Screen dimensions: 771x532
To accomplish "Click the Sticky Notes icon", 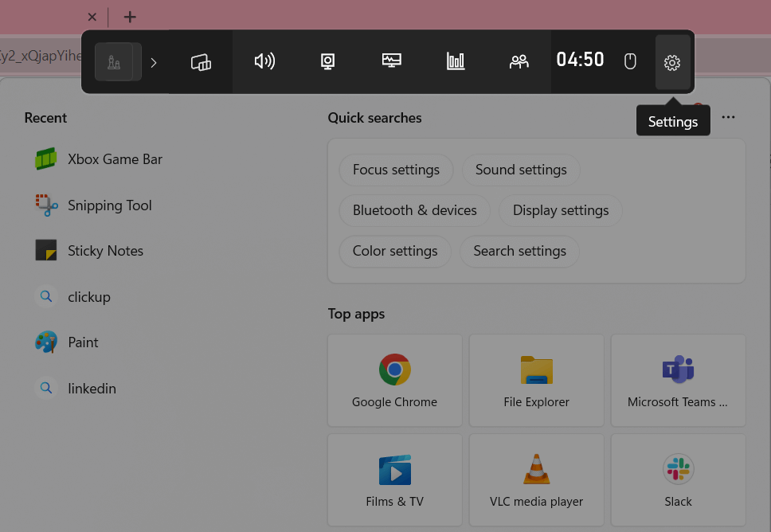I will [46, 250].
